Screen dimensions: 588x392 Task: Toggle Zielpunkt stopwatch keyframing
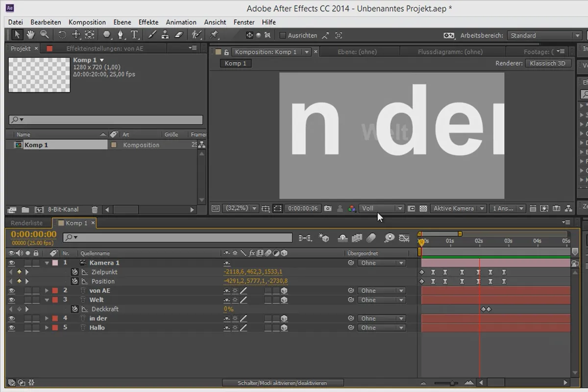pos(74,272)
